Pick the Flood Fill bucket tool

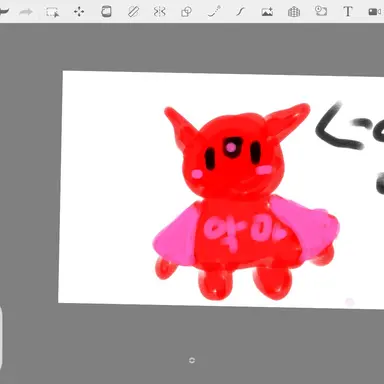106,12
